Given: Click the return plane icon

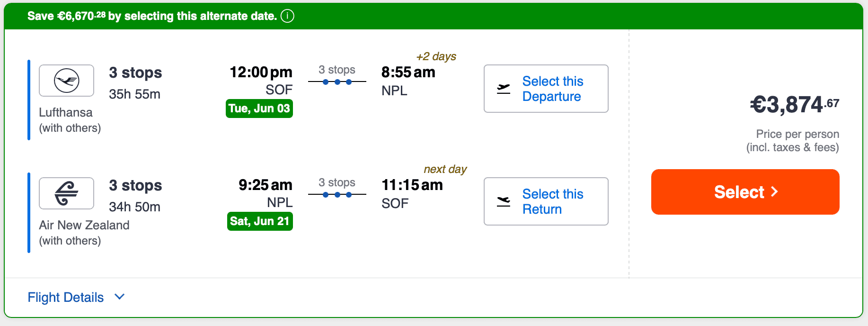Looking at the screenshot, I should click(504, 201).
